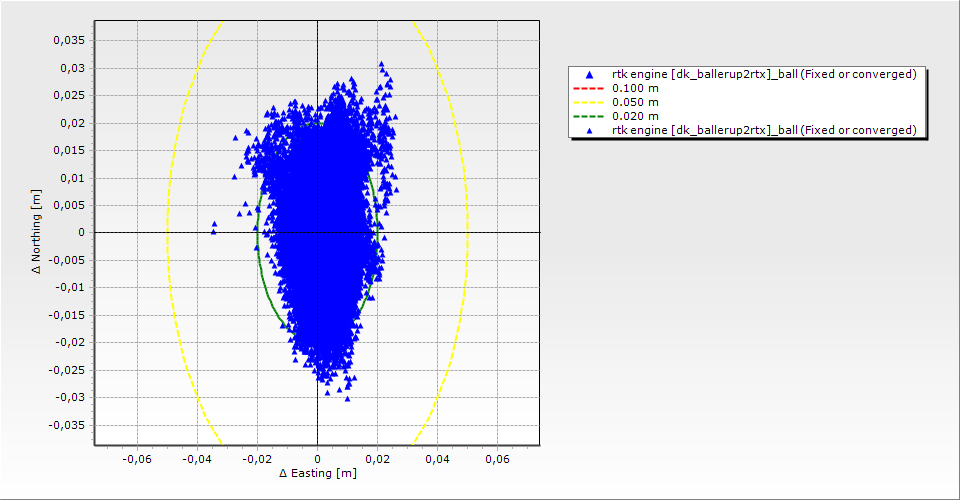
Task: Click the -0,04 Easting axis label
Action: (197, 459)
